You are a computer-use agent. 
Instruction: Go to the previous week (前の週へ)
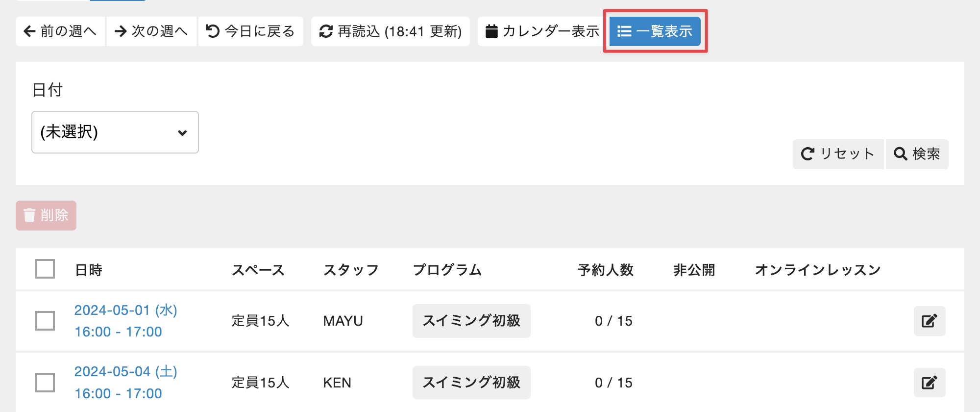[x=60, y=31]
